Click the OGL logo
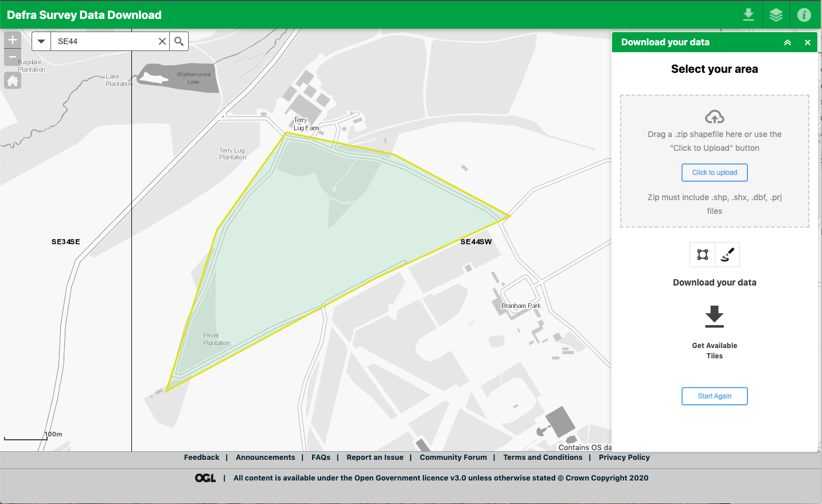Image resolution: width=822 pixels, height=504 pixels. pyautogui.click(x=205, y=478)
